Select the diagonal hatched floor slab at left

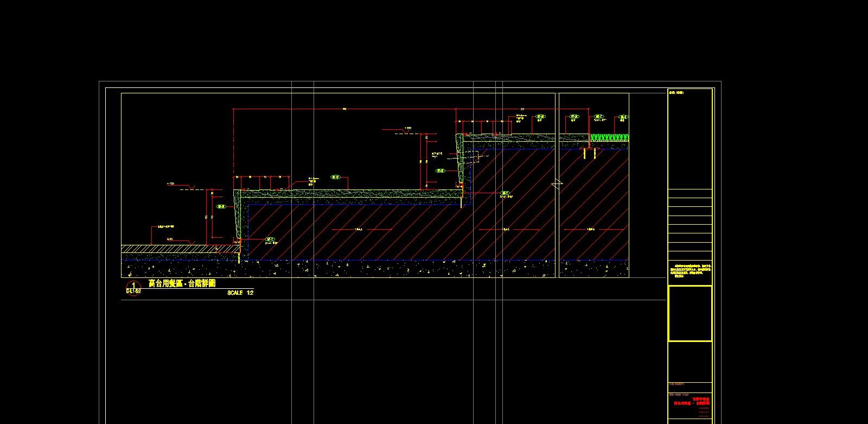[x=174, y=249]
